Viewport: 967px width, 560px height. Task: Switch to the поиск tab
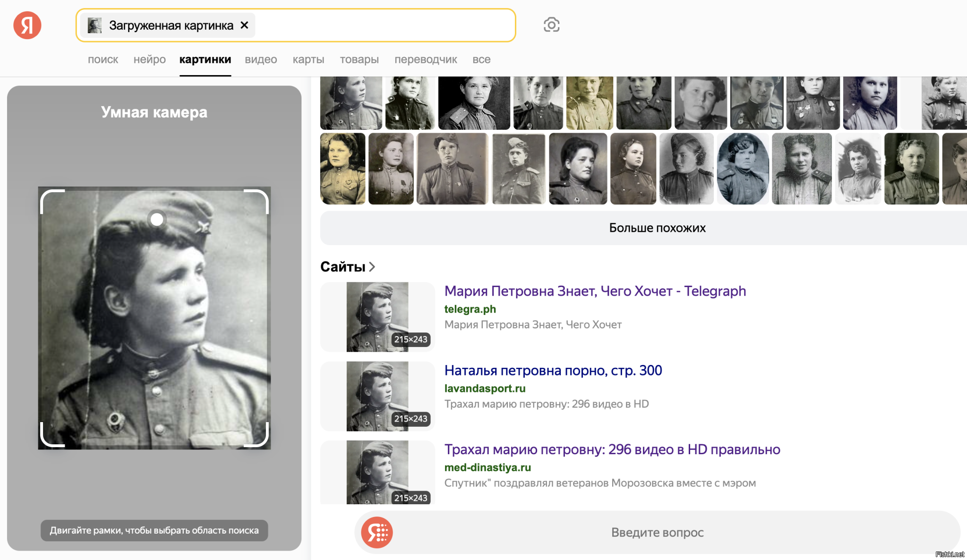point(103,59)
